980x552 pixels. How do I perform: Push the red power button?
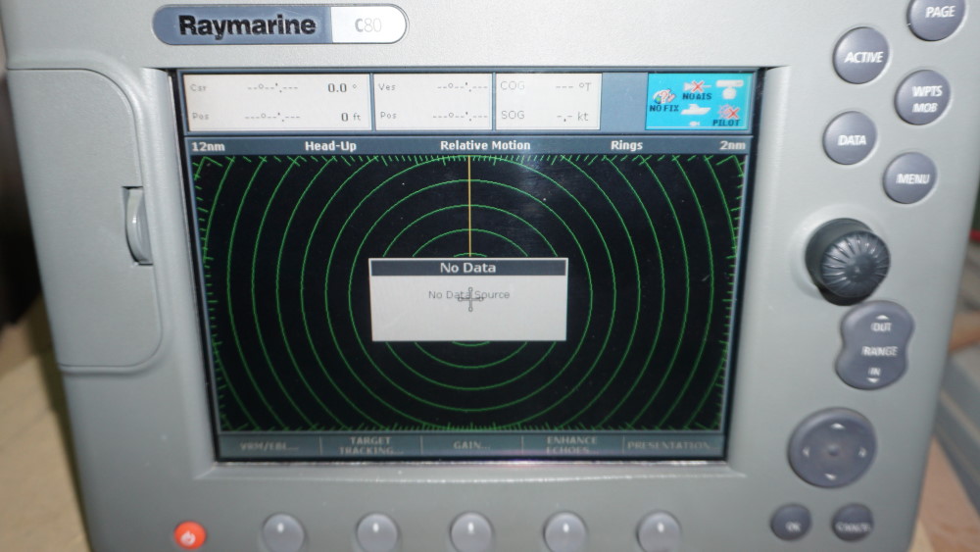tap(190, 535)
